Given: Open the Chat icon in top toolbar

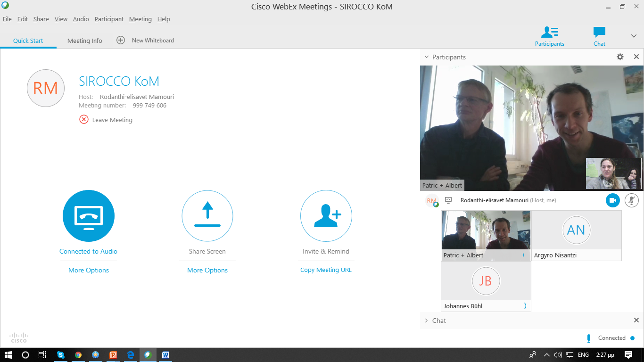Looking at the screenshot, I should coord(599,36).
